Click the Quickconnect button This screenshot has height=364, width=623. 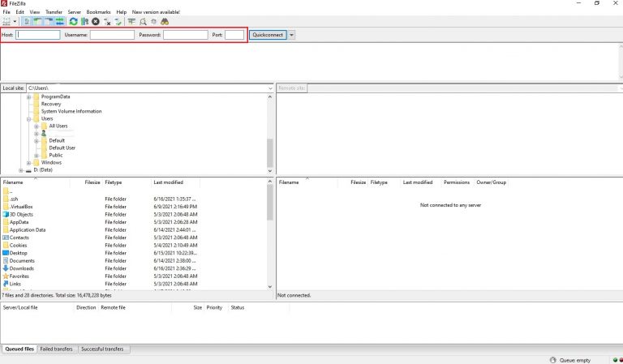click(268, 35)
